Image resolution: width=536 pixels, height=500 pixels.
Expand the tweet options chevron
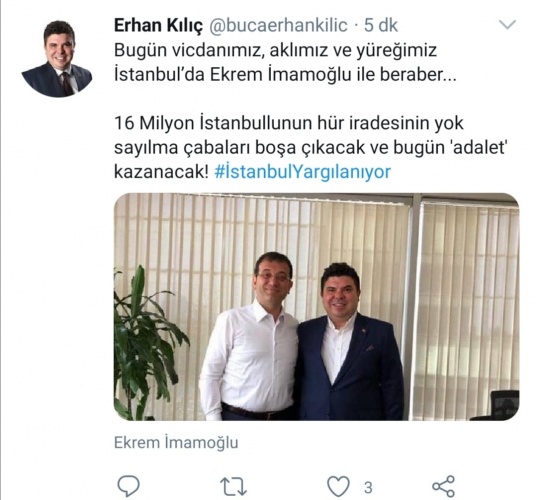click(x=507, y=25)
